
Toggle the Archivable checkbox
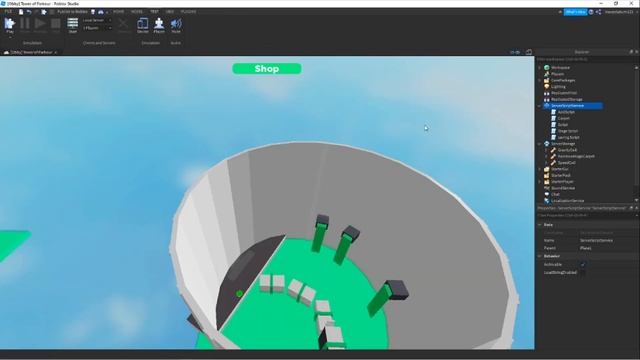tap(583, 264)
